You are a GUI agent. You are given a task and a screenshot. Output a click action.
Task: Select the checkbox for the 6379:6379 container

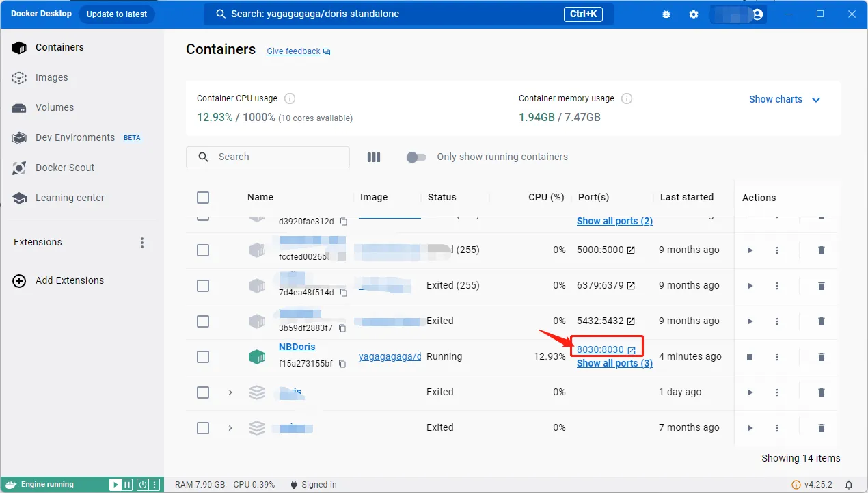click(x=203, y=286)
